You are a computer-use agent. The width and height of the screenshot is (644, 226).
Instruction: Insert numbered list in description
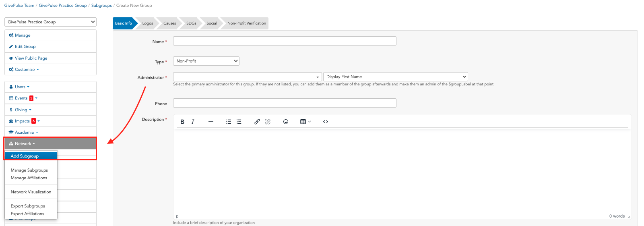click(x=239, y=122)
